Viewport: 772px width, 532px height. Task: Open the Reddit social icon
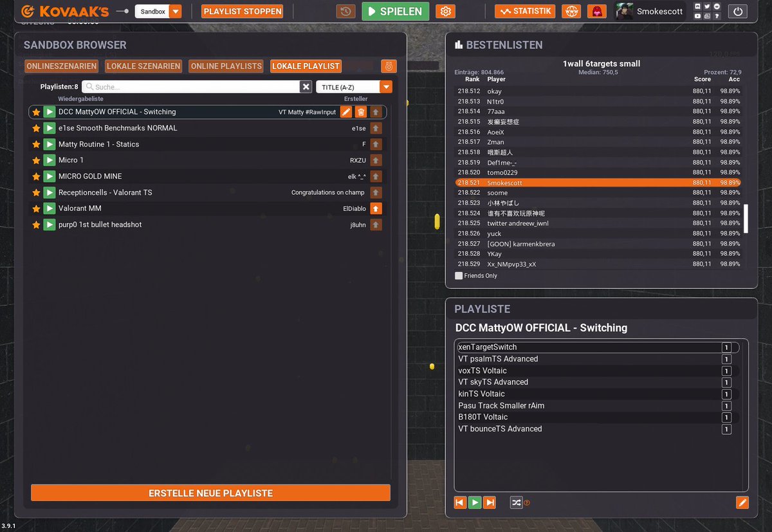(x=715, y=6)
